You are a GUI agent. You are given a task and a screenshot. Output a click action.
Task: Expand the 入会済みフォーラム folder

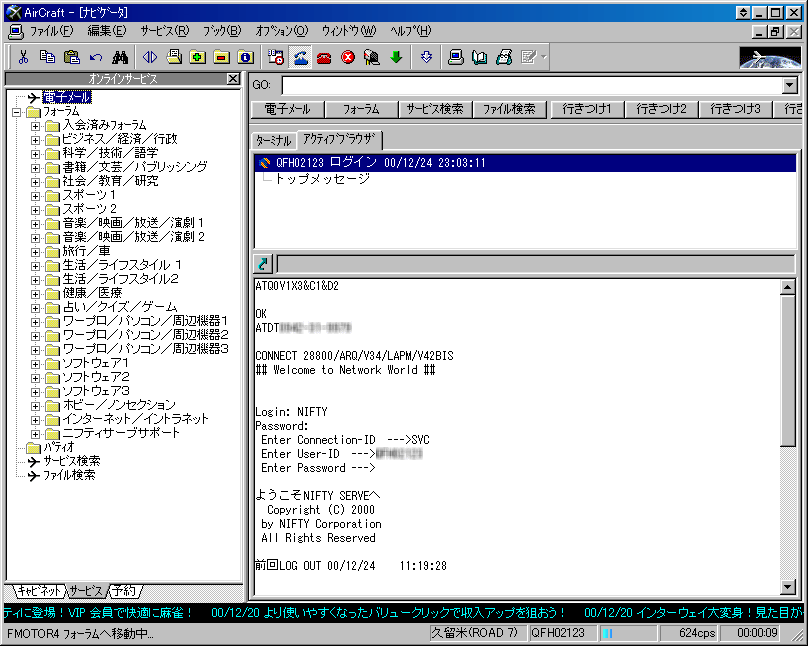tap(35, 126)
